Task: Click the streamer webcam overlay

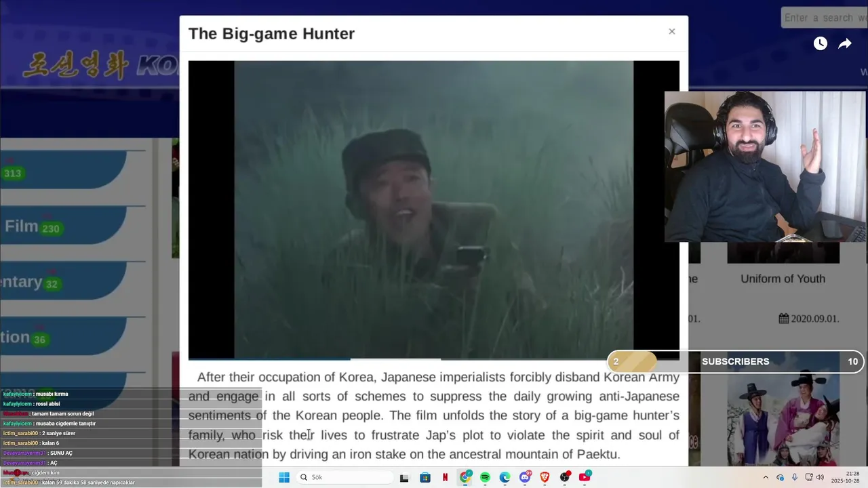Action: click(x=765, y=167)
